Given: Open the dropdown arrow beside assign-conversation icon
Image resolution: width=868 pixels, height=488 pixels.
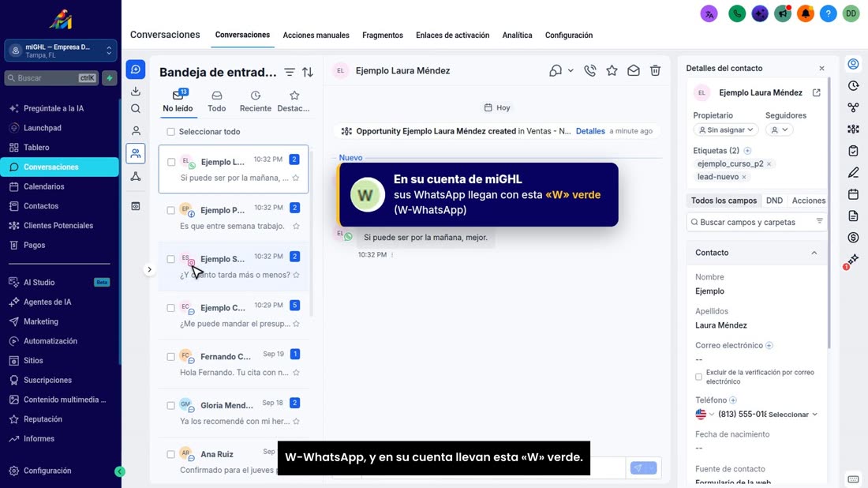Looking at the screenshot, I should 571,71.
